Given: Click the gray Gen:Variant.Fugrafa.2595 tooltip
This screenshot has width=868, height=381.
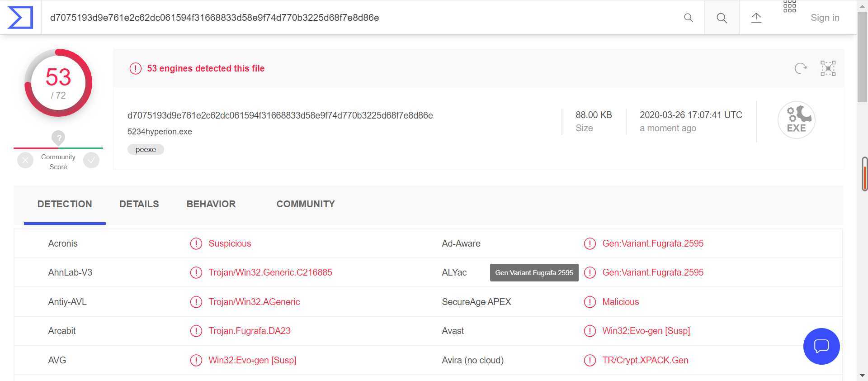Looking at the screenshot, I should click(x=534, y=272).
